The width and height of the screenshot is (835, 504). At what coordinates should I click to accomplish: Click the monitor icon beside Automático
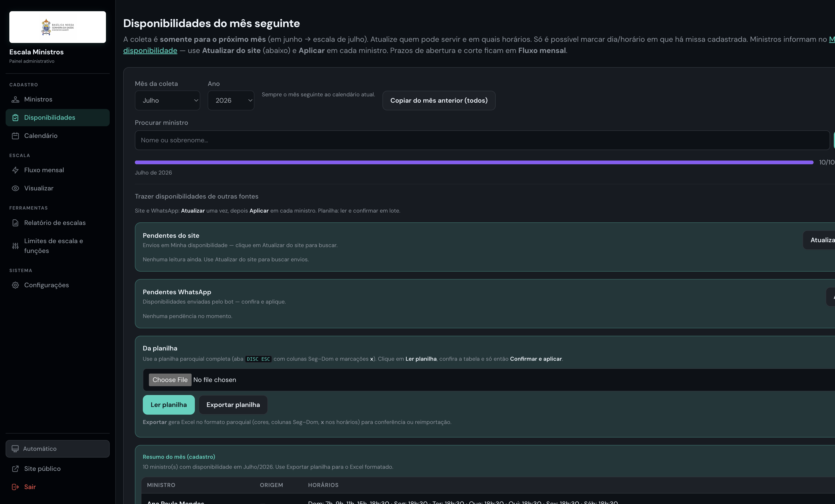tap(15, 449)
